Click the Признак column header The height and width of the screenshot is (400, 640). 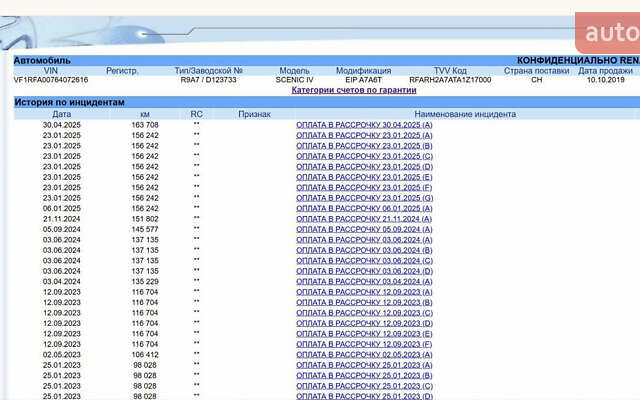point(254,114)
